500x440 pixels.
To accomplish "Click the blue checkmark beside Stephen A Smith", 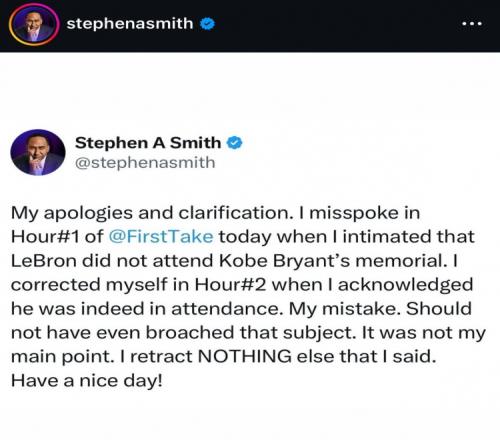I will (235, 143).
